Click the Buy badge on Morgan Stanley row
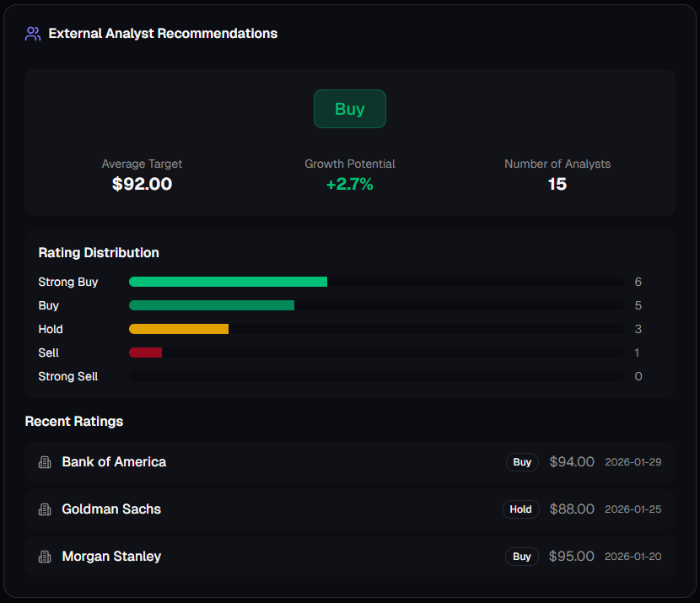 click(522, 557)
